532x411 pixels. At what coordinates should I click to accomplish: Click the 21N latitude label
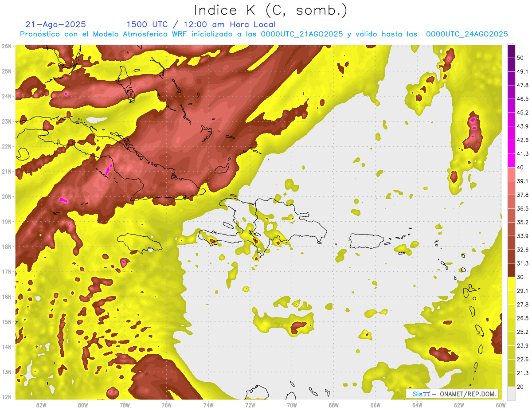click(x=7, y=171)
